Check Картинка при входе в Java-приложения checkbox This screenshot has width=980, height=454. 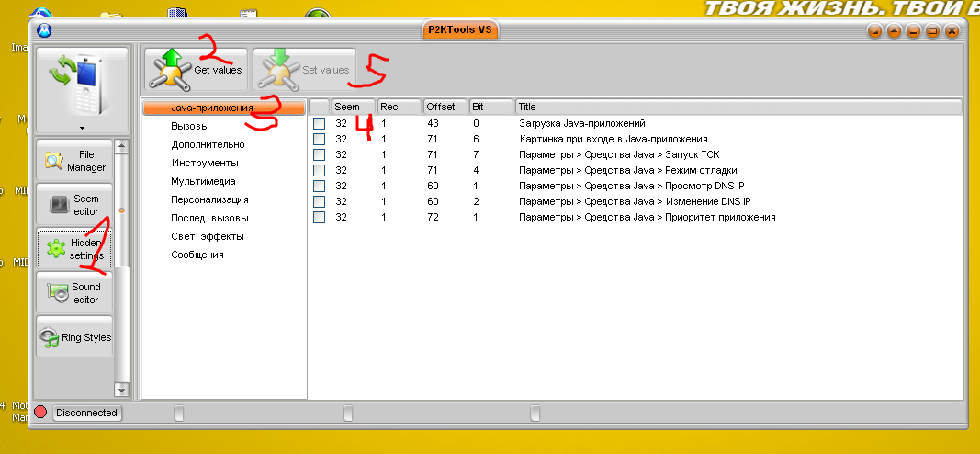(320, 139)
